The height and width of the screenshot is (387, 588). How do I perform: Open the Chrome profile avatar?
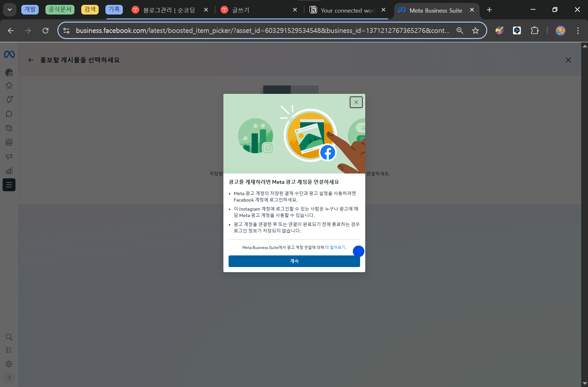point(561,31)
